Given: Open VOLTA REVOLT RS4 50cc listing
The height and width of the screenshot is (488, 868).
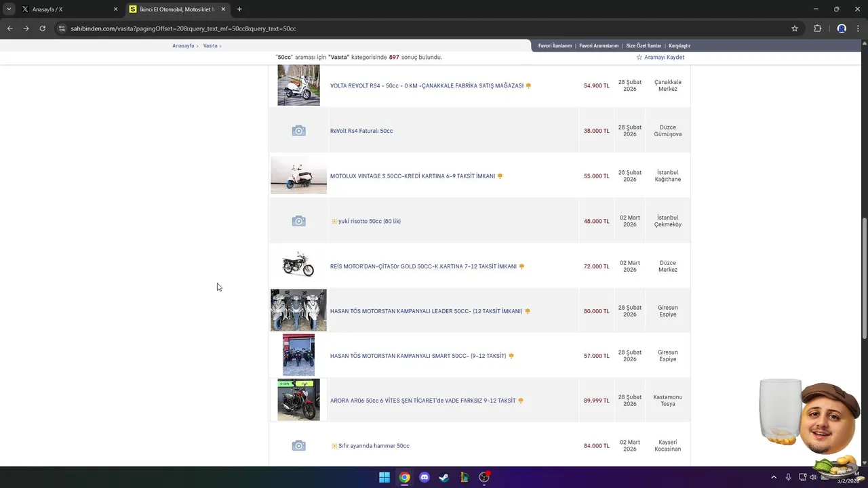Looking at the screenshot, I should (x=427, y=86).
